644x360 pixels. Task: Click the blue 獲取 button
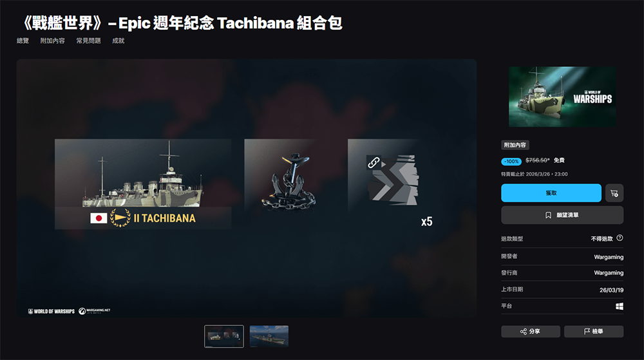(551, 193)
